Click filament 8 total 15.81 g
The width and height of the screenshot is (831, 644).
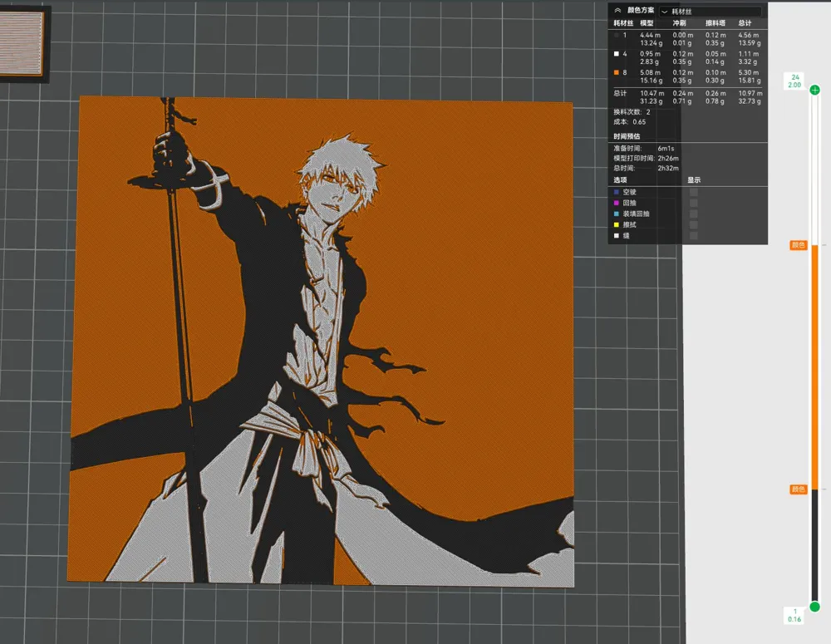pos(750,81)
